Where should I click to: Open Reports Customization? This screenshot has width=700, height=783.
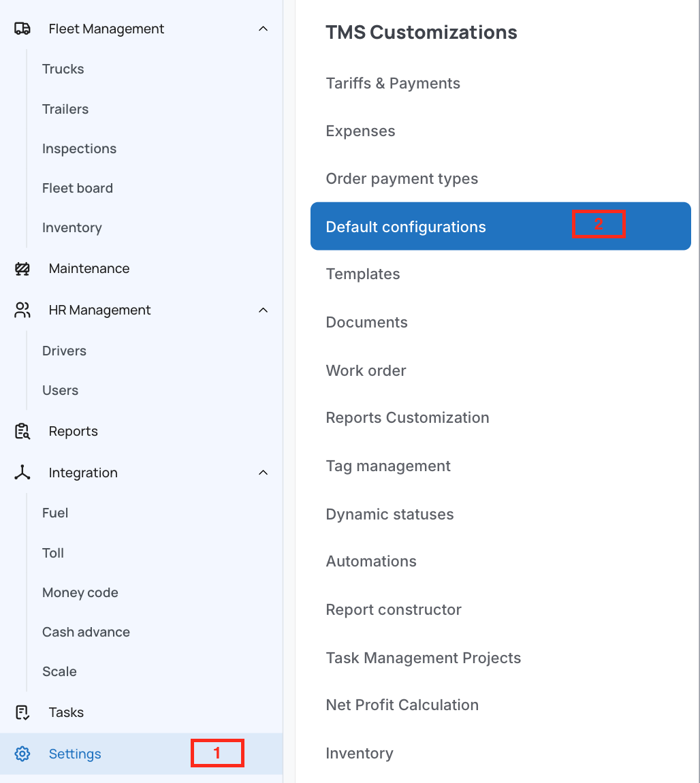(407, 417)
